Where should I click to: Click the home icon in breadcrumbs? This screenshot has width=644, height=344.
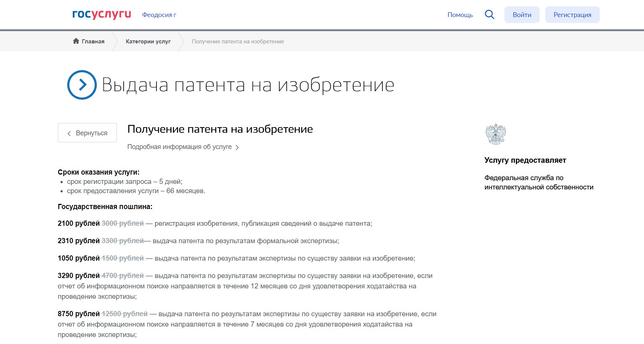76,41
